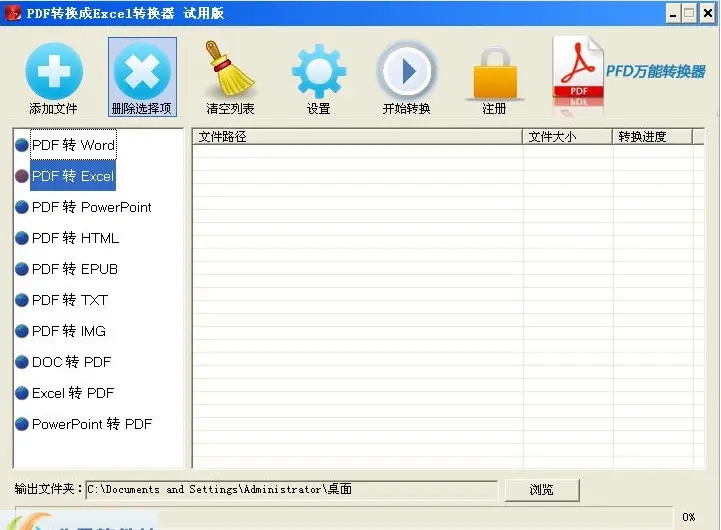
Task: Click the conversion progress bar
Action: [344, 518]
